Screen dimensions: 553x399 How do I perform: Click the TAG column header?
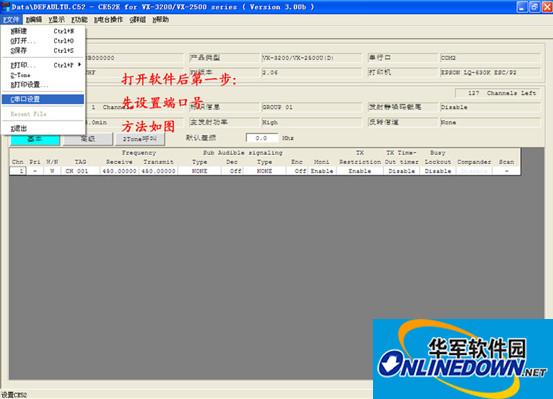coord(80,162)
